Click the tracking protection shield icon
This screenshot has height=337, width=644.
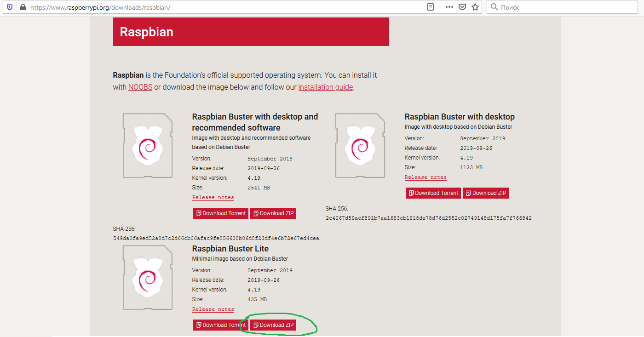[10, 7]
